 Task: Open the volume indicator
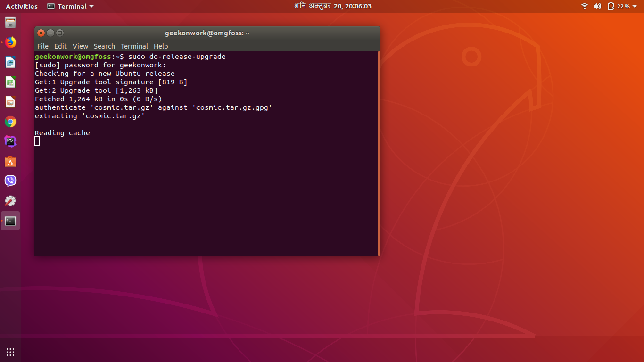[x=597, y=6]
